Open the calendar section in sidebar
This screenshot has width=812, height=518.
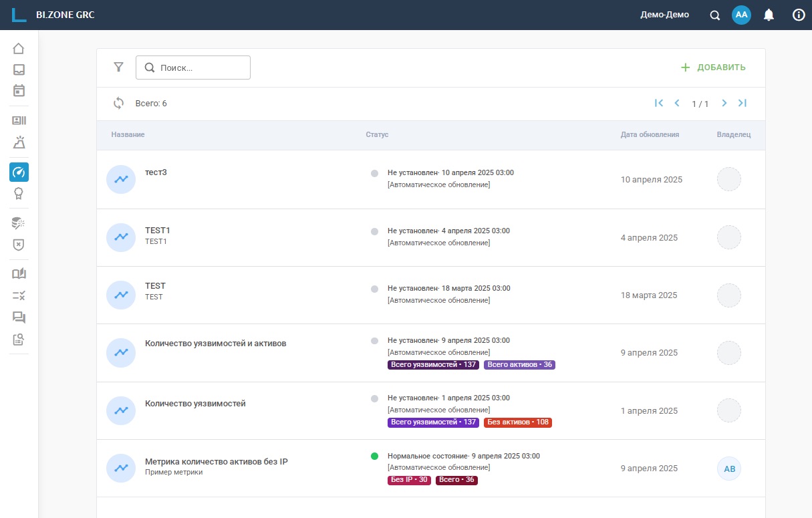point(19,91)
